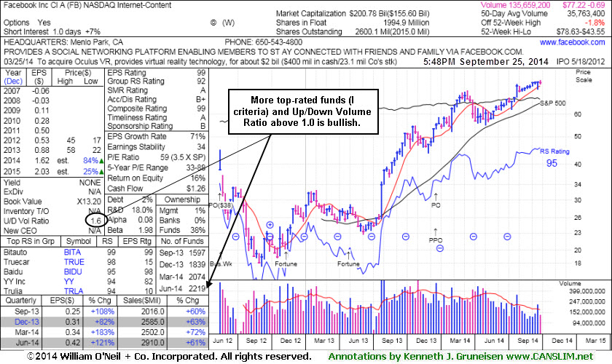Image resolution: width=612 pixels, height=364 pixels.
Task: Select the Volume 135,659,200 figure
Action: point(515,5)
